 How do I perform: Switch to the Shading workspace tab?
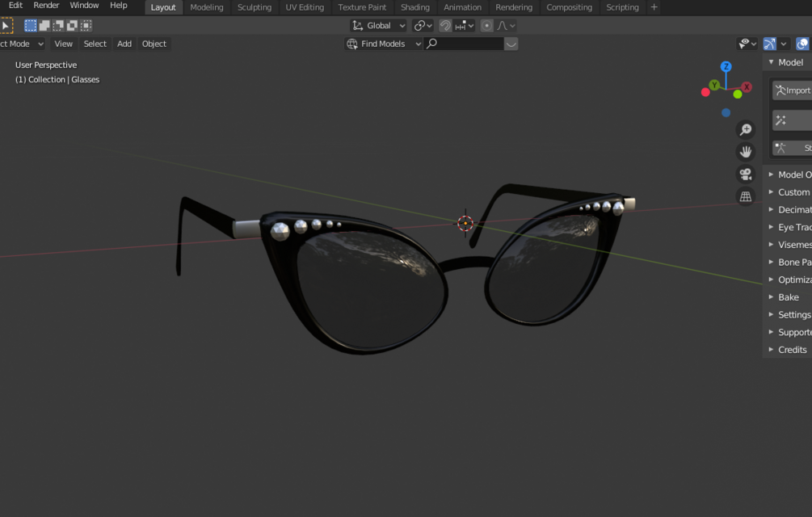point(414,7)
